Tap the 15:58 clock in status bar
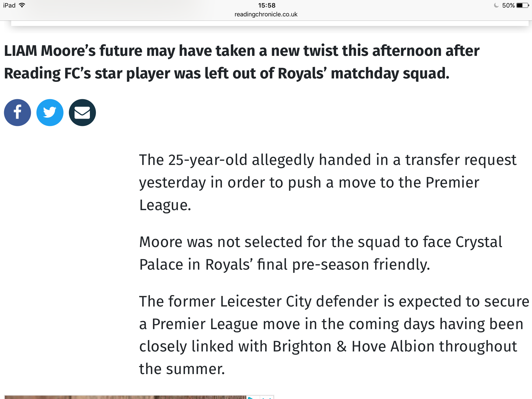The height and width of the screenshot is (399, 532). pyautogui.click(x=267, y=5)
